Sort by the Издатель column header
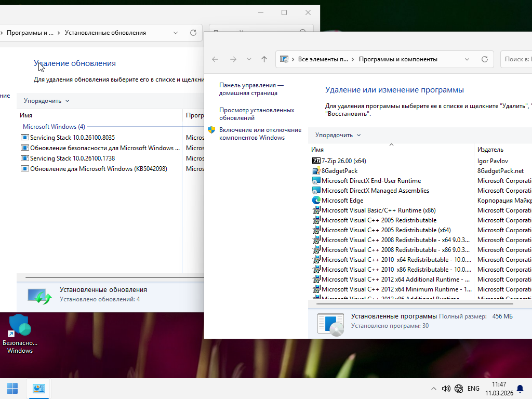Image resolution: width=532 pixels, height=399 pixels. pos(490,150)
